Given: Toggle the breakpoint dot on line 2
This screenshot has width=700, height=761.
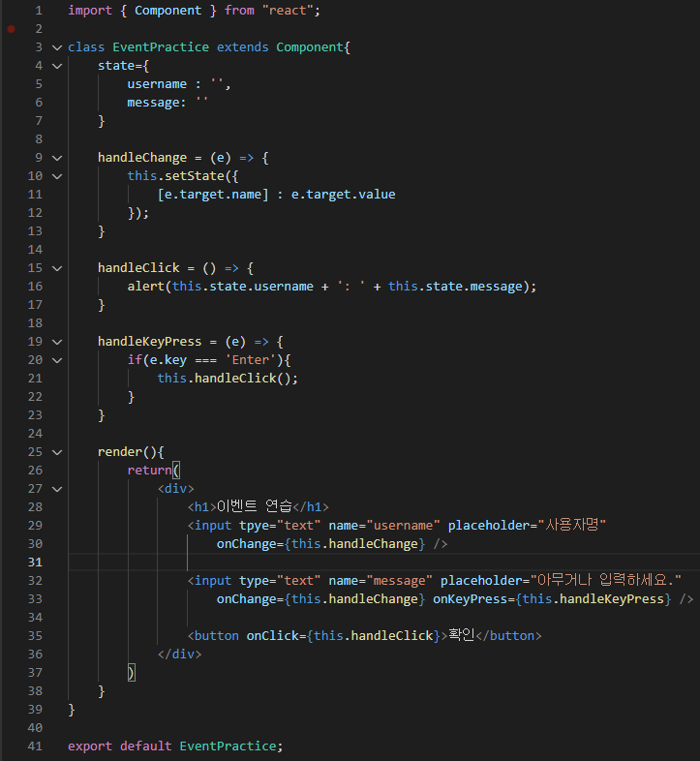Looking at the screenshot, I should tap(12, 29).
